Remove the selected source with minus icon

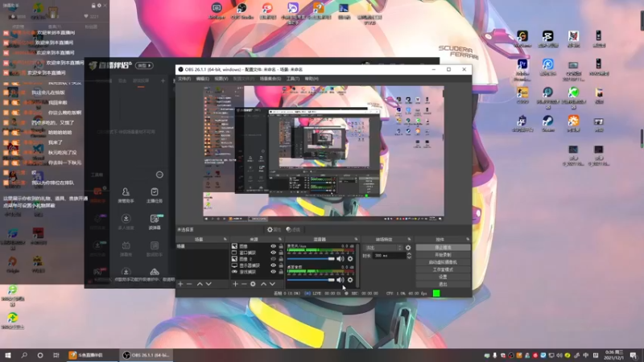[244, 284]
